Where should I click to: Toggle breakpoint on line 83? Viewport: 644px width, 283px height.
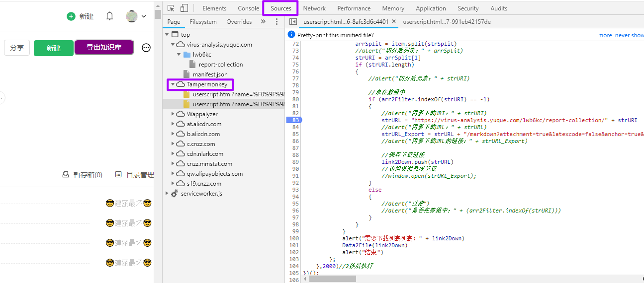coord(294,120)
